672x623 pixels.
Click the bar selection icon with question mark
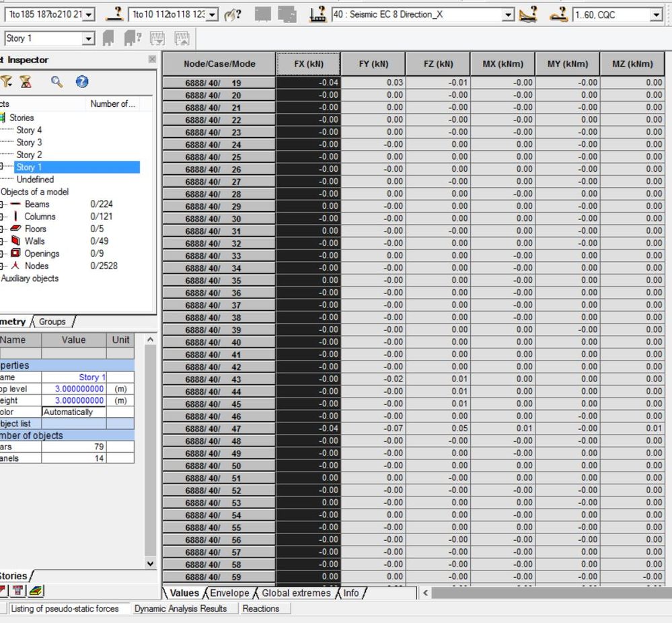click(x=117, y=14)
